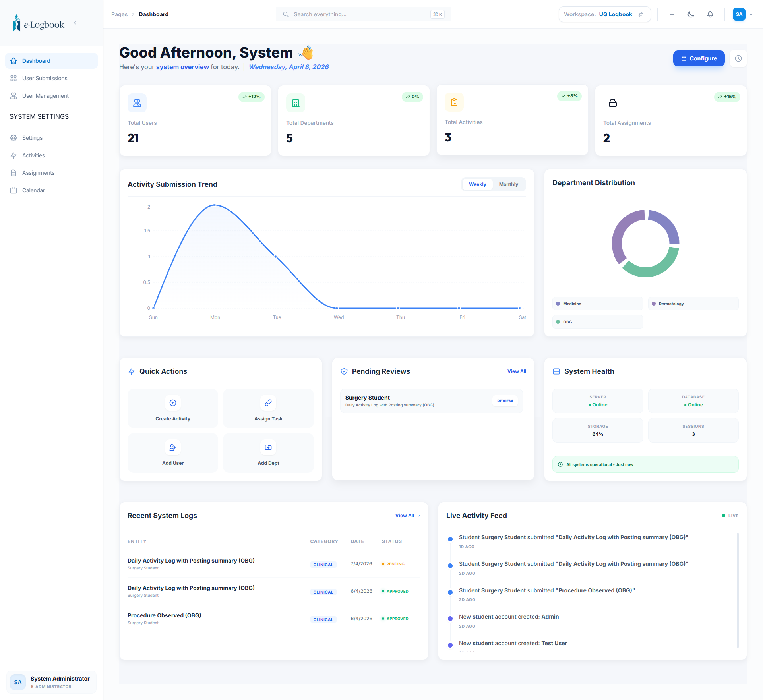
Task: Toggle dark mode moon icon
Action: click(691, 14)
